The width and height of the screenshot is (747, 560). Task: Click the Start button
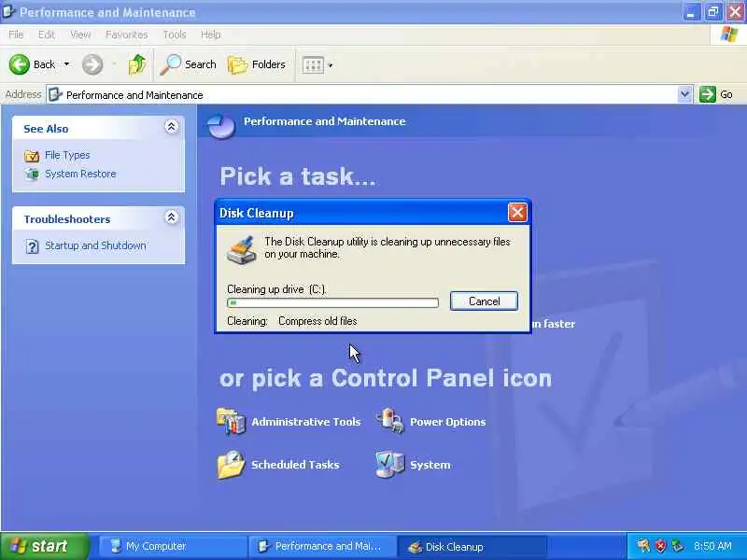click(45, 546)
